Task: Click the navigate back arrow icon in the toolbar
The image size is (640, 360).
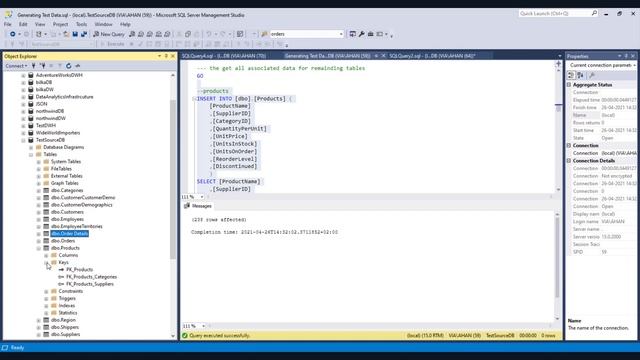Action: pos(13,34)
